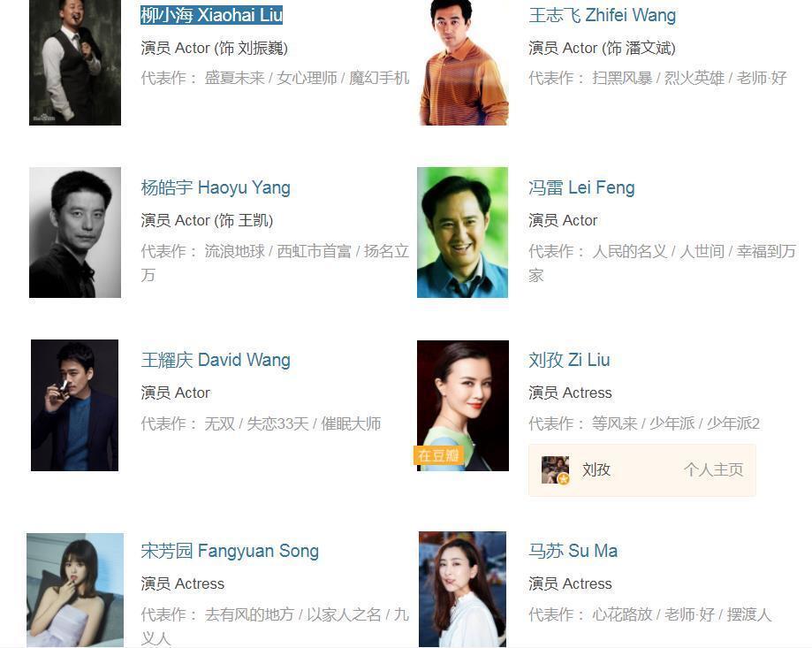Open the Xiaohai Liu name link
812x648 pixels.
211,15
